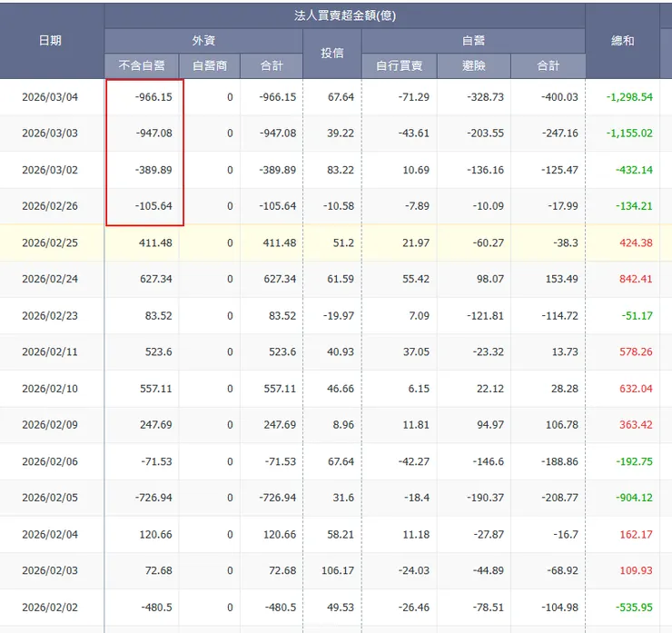Click total value -134.21
The width and height of the screenshot is (672, 633).
click(634, 206)
